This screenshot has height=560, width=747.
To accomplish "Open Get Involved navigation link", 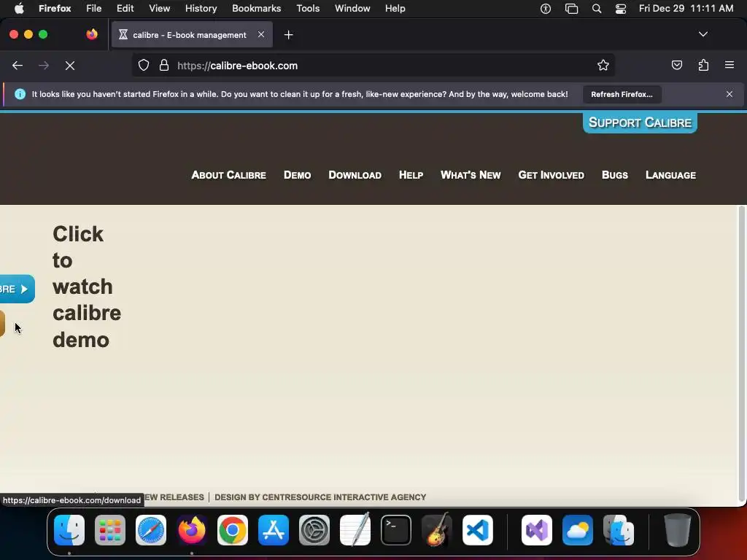I will click(551, 175).
